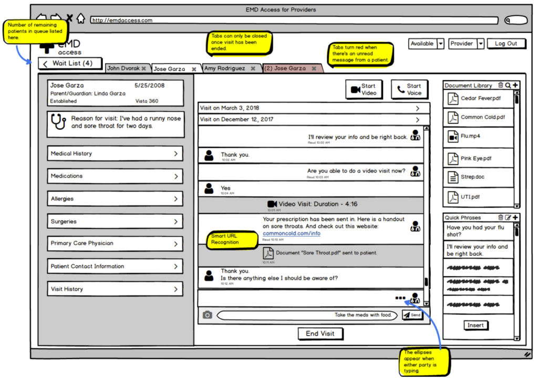
Task: Click the Log Out button
Action: 506,44
